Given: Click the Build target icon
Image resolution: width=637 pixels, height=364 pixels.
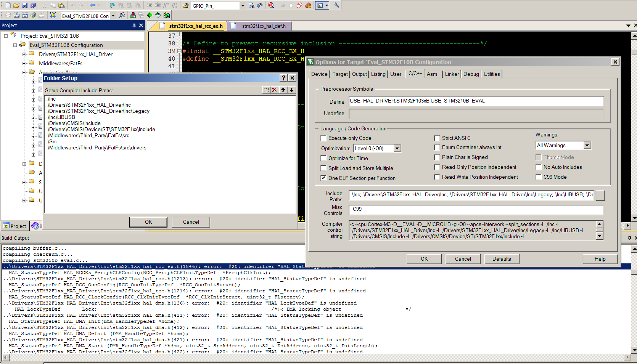Looking at the screenshot, I should tap(16, 15).
